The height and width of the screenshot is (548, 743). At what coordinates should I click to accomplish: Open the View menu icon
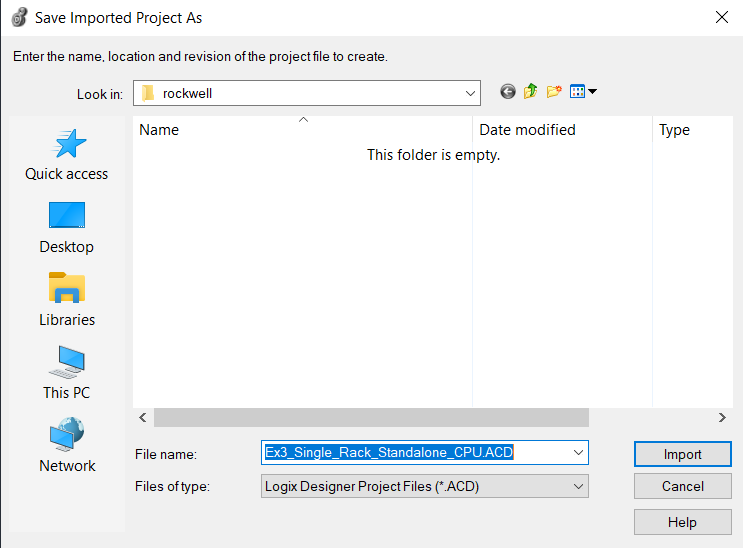[x=582, y=92]
